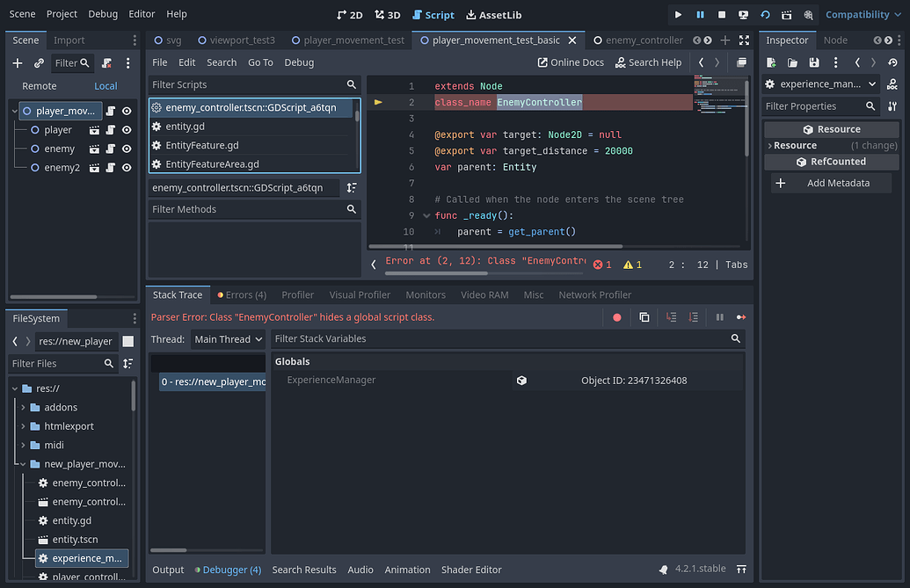Add new scene tab plus icon
910x588 pixels.
point(724,40)
